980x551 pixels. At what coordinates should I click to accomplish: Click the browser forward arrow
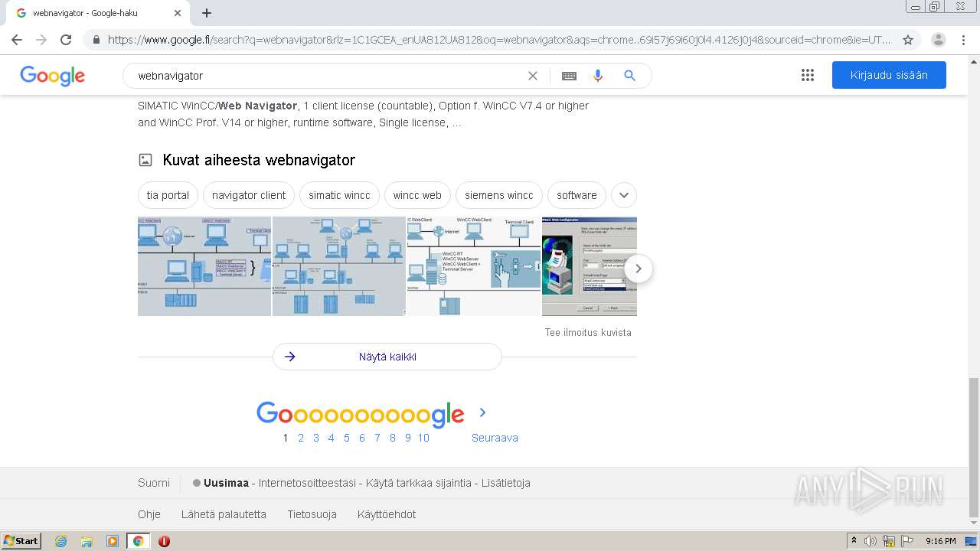(41, 40)
